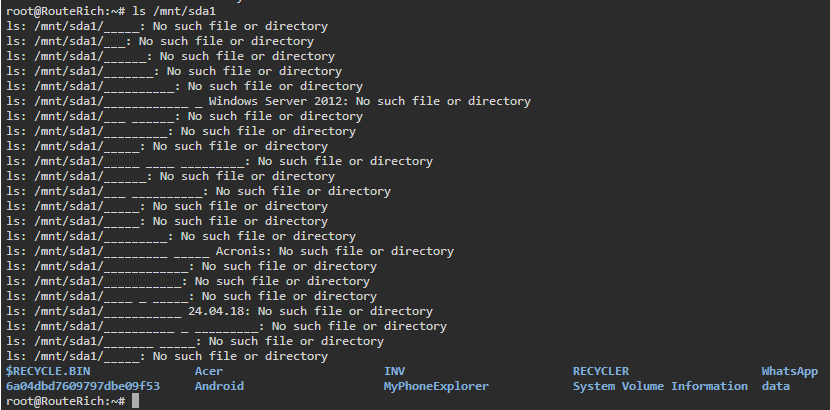Screen dimensions: 830x410
Task: Click the $RECYCLE.BIN directory name
Action: [x=48, y=371]
